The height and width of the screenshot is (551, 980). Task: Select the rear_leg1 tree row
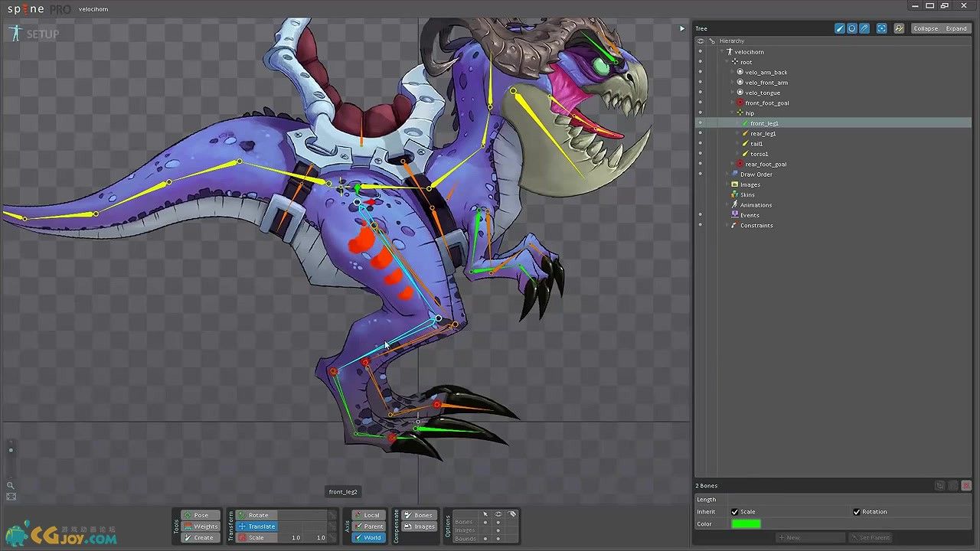click(833, 133)
